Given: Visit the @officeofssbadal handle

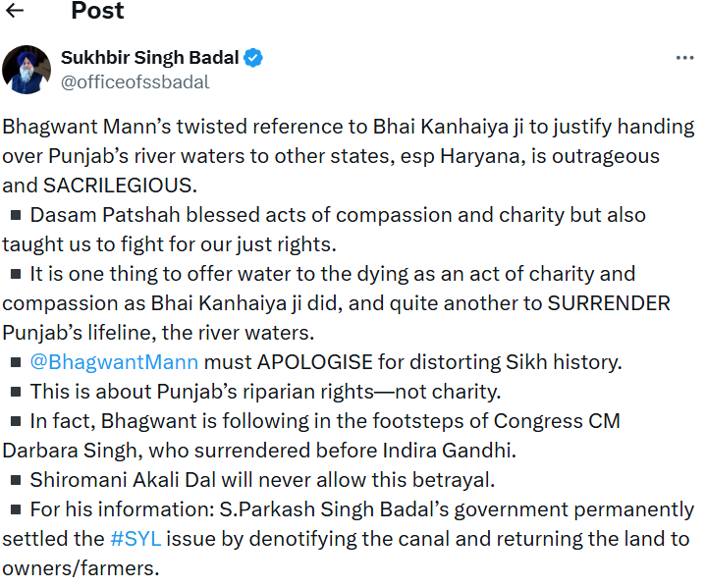Looking at the screenshot, I should click(135, 82).
